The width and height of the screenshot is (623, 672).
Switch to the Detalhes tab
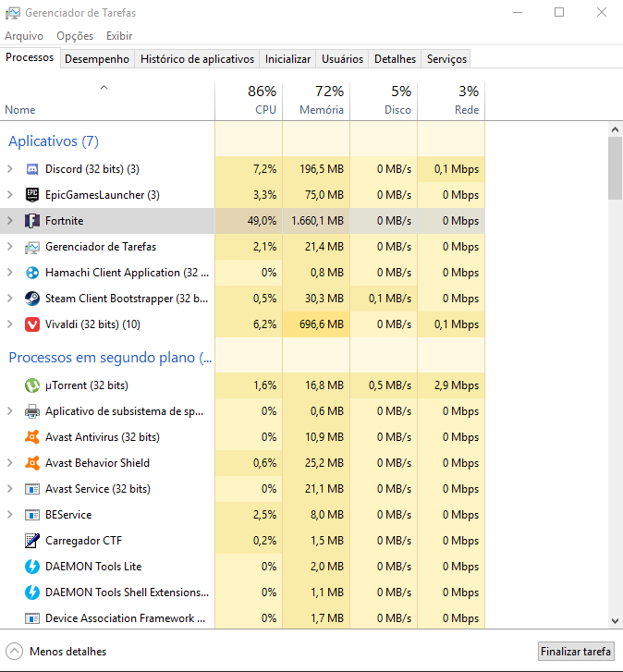click(x=395, y=59)
